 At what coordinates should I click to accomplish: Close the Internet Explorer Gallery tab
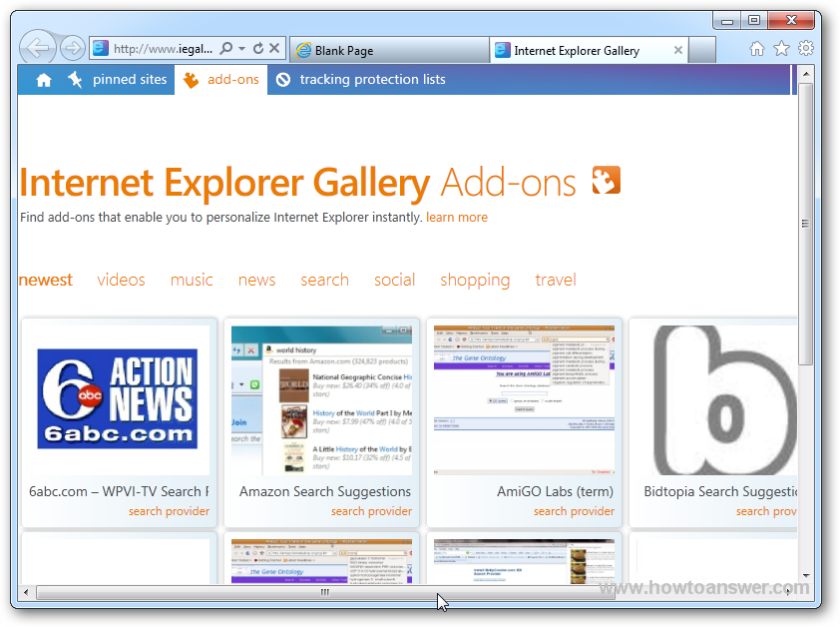pos(678,50)
